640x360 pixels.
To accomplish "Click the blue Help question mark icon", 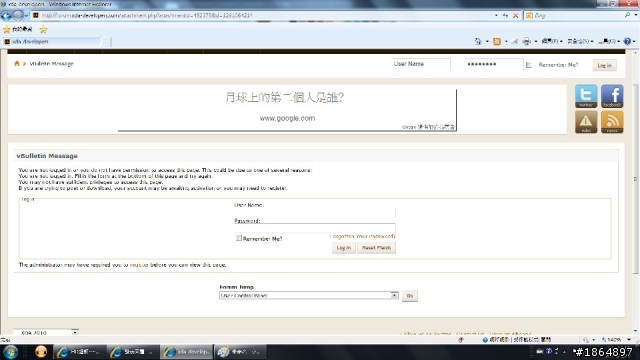I will (627, 41).
